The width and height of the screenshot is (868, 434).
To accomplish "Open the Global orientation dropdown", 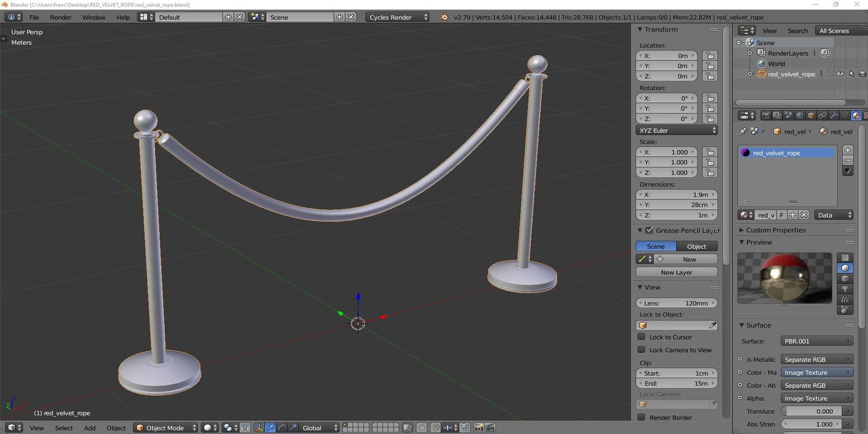I will [319, 428].
